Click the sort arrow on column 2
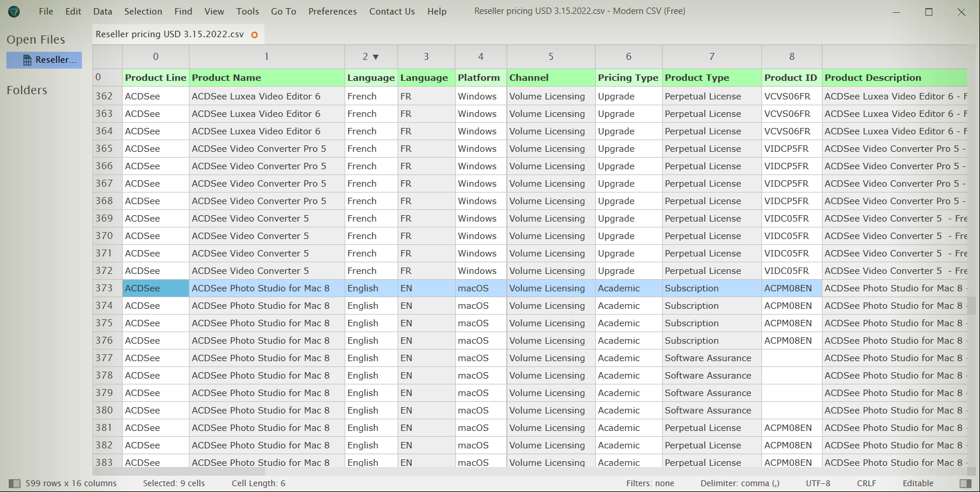Screen dimensions: 980x492 (375, 57)
